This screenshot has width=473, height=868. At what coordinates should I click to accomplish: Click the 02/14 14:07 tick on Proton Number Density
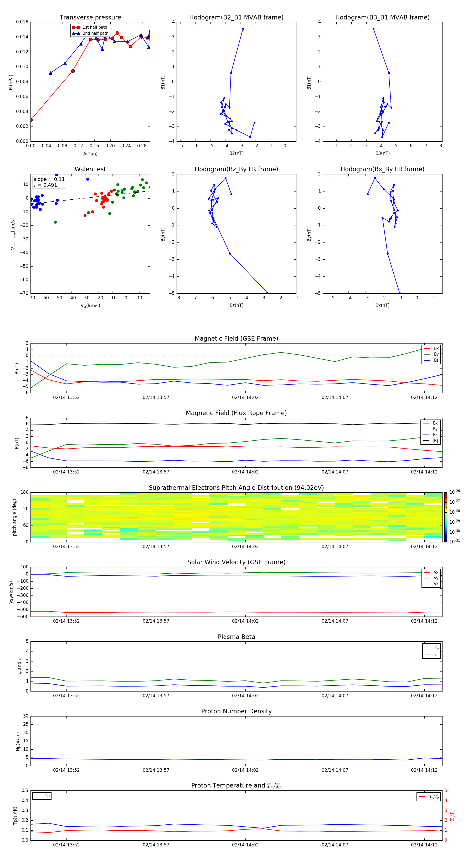click(x=335, y=770)
